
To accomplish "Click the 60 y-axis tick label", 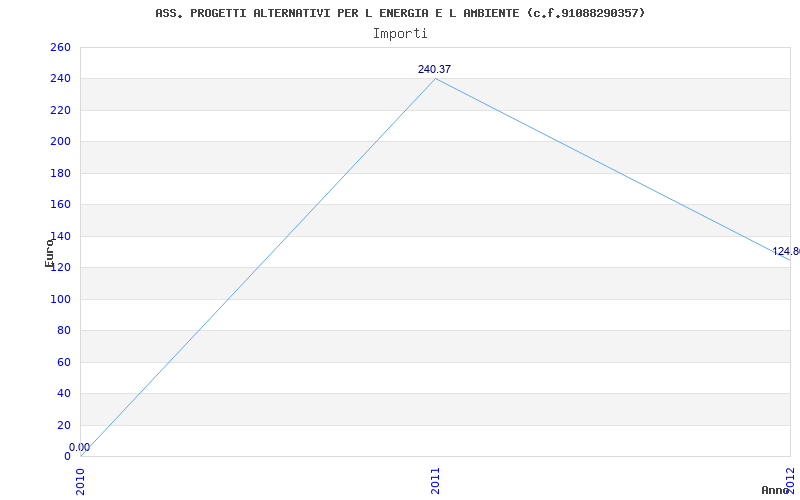I will pos(64,362).
